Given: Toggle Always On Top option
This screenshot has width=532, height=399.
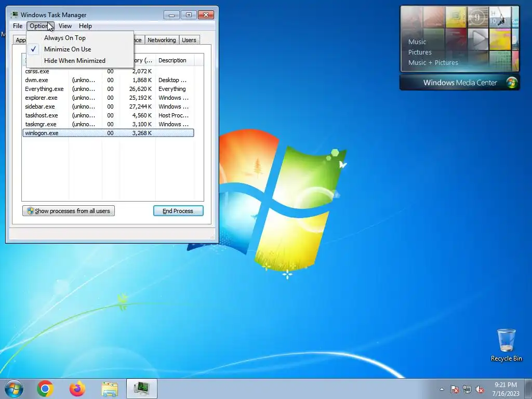Looking at the screenshot, I should (x=80, y=37).
